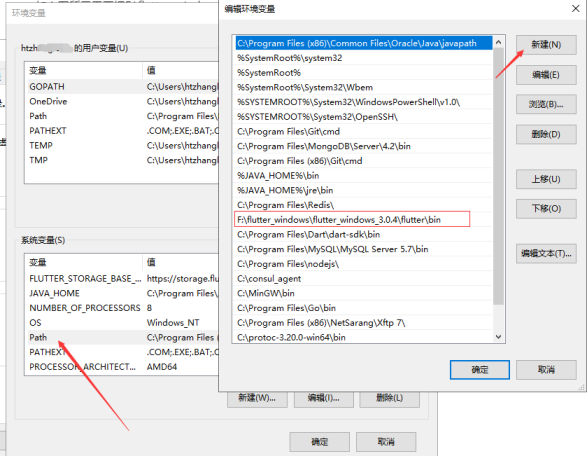Select Path in user variables list

click(122, 116)
